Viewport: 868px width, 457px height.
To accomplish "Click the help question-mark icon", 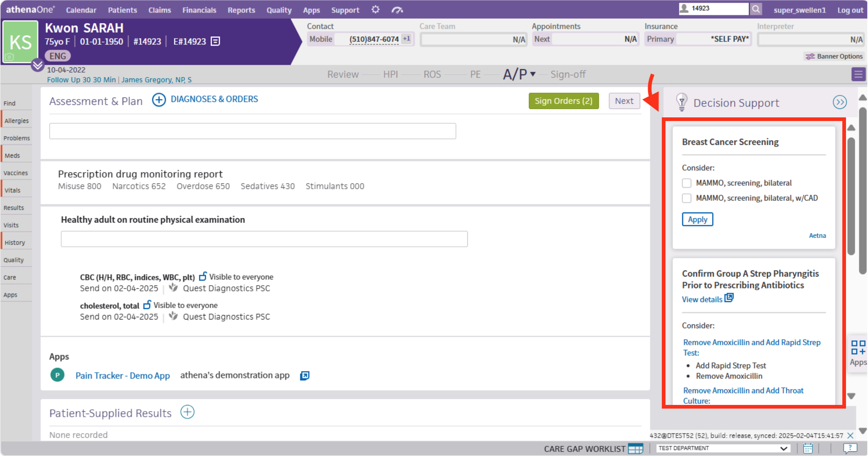I will click(x=850, y=448).
